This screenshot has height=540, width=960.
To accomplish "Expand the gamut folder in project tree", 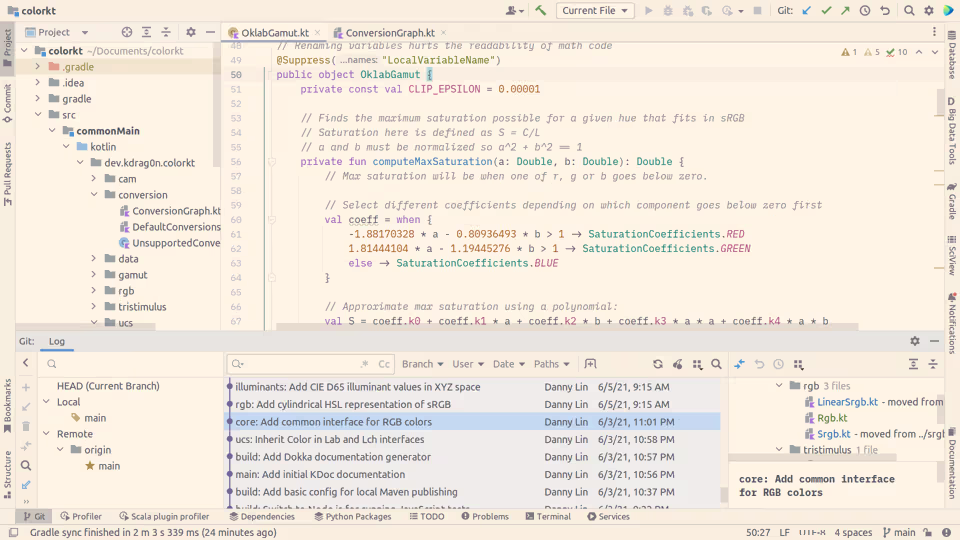I will click(94, 275).
